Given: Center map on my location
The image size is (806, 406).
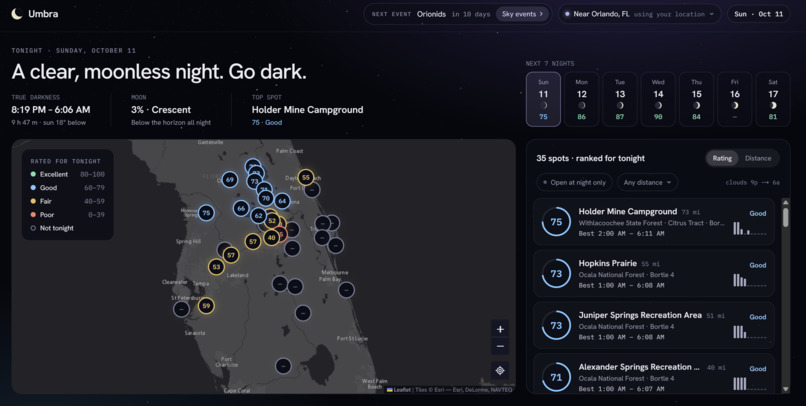Looking at the screenshot, I should pos(500,370).
